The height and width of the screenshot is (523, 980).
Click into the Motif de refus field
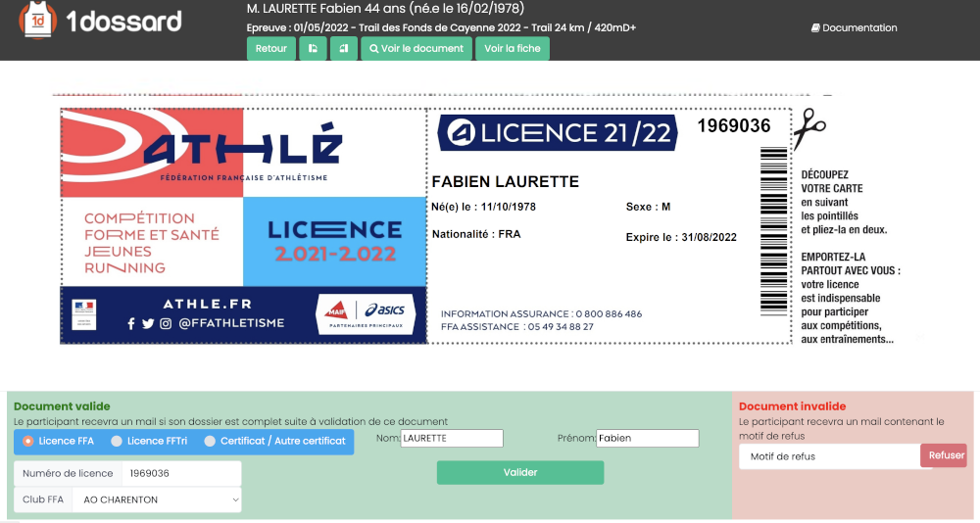[x=828, y=456]
